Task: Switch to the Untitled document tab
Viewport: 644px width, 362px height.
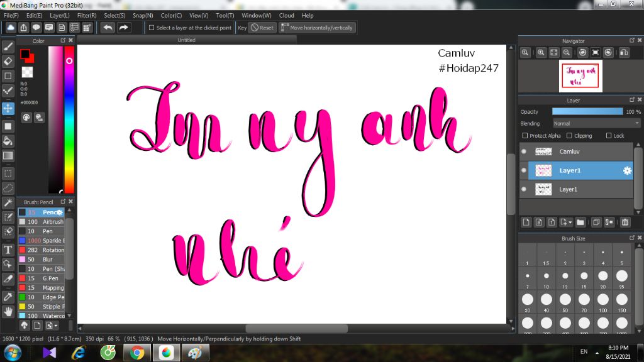Action: click(186, 40)
